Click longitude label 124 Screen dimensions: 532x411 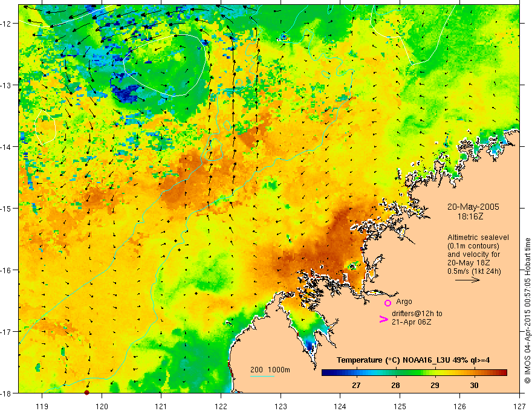340,406
